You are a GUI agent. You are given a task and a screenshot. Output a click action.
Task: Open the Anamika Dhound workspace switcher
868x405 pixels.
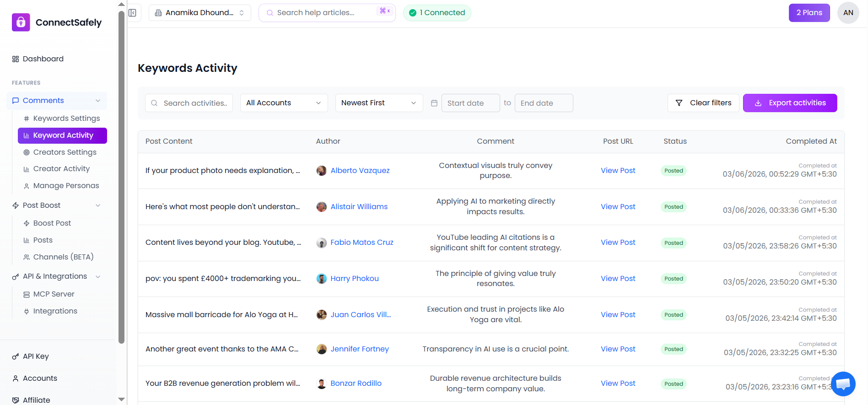point(199,13)
